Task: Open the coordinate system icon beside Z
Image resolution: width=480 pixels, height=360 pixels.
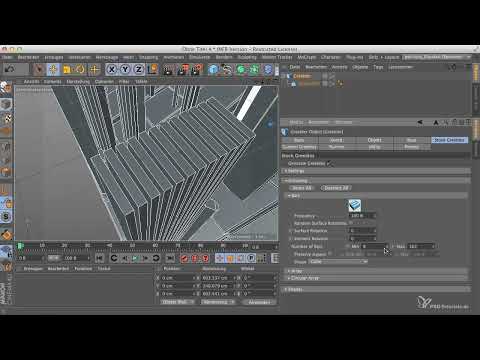Action: click(x=152, y=69)
